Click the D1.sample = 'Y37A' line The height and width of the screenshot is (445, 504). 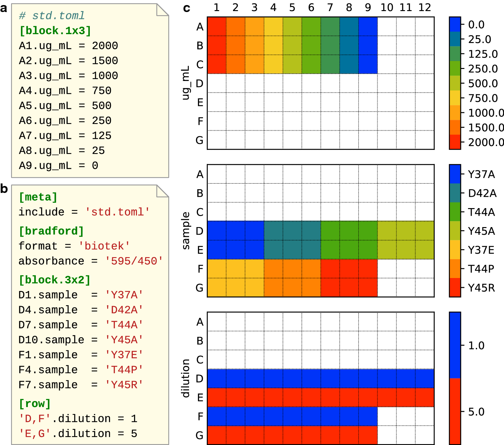click(x=81, y=294)
